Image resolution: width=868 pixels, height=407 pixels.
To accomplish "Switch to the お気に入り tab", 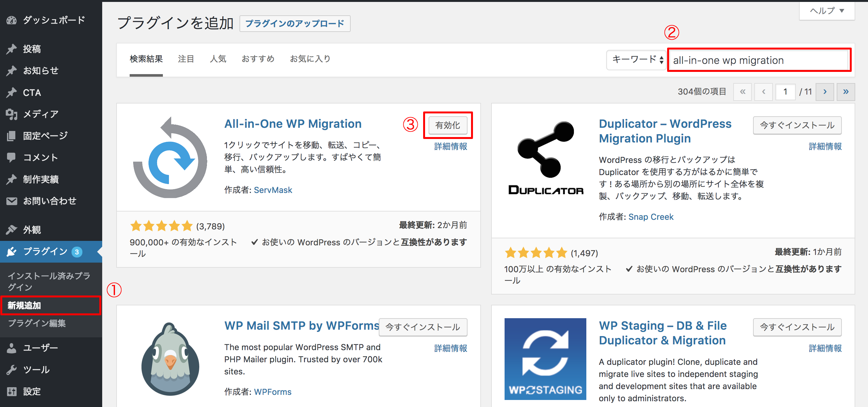I will click(x=310, y=59).
